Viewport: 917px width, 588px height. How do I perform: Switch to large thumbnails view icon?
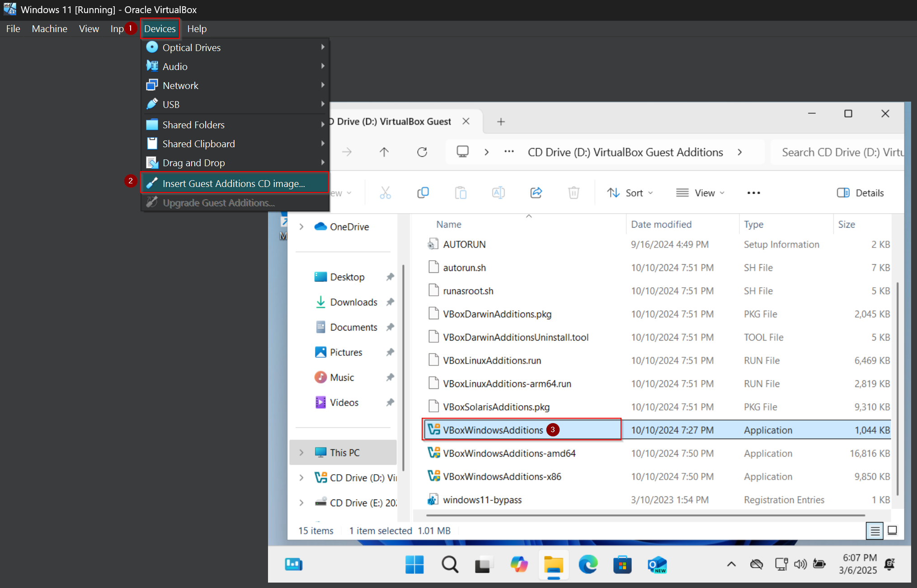[x=892, y=531]
